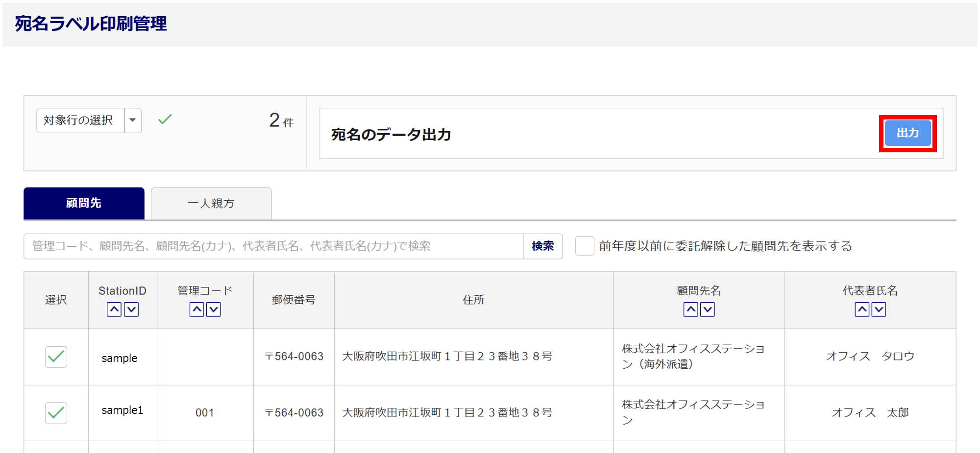Switch to the 一人親方 tab
Image resolution: width=980 pixels, height=453 pixels.
(211, 204)
